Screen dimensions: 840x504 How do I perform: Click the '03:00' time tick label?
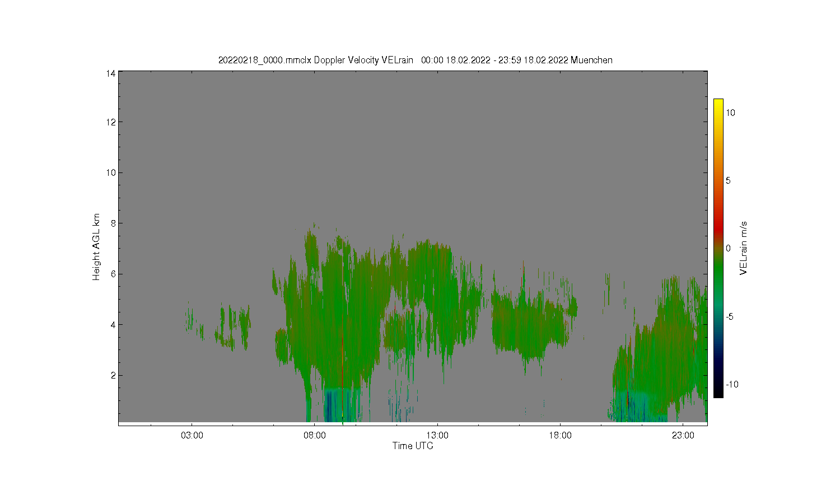(192, 435)
